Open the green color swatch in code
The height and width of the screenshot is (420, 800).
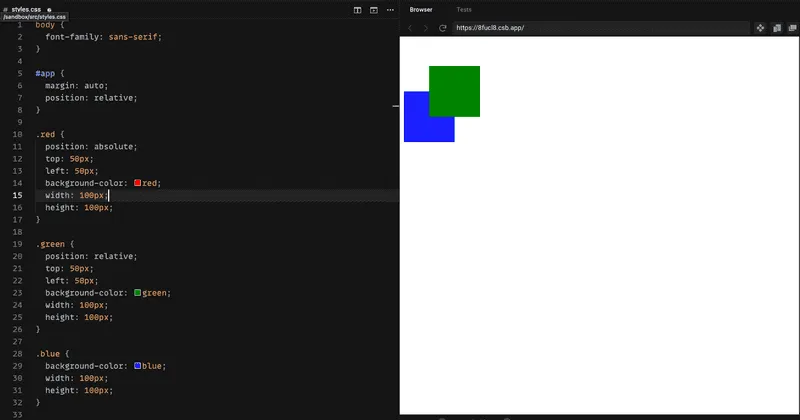(x=138, y=293)
